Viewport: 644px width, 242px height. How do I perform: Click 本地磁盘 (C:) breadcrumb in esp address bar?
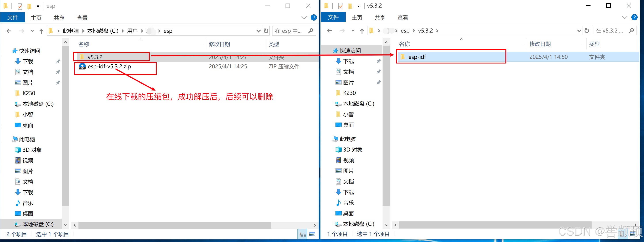[103, 31]
